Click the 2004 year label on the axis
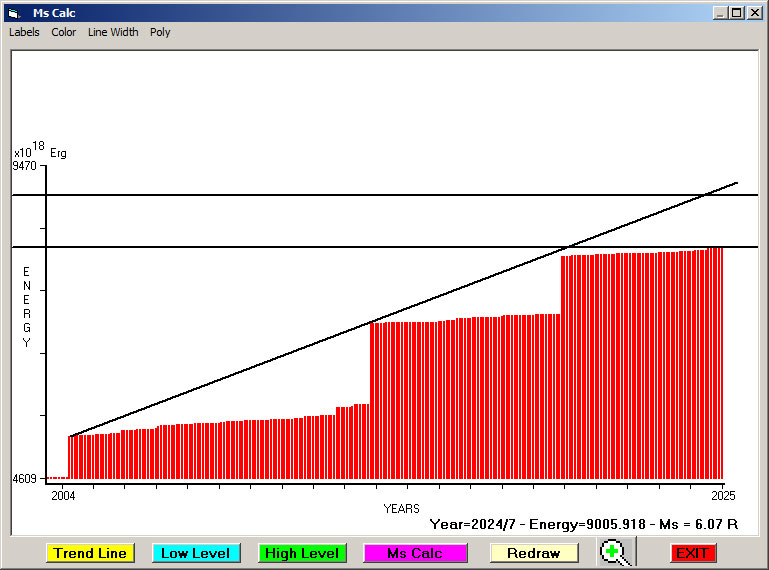Image resolution: width=769 pixels, height=570 pixels. (x=62, y=495)
